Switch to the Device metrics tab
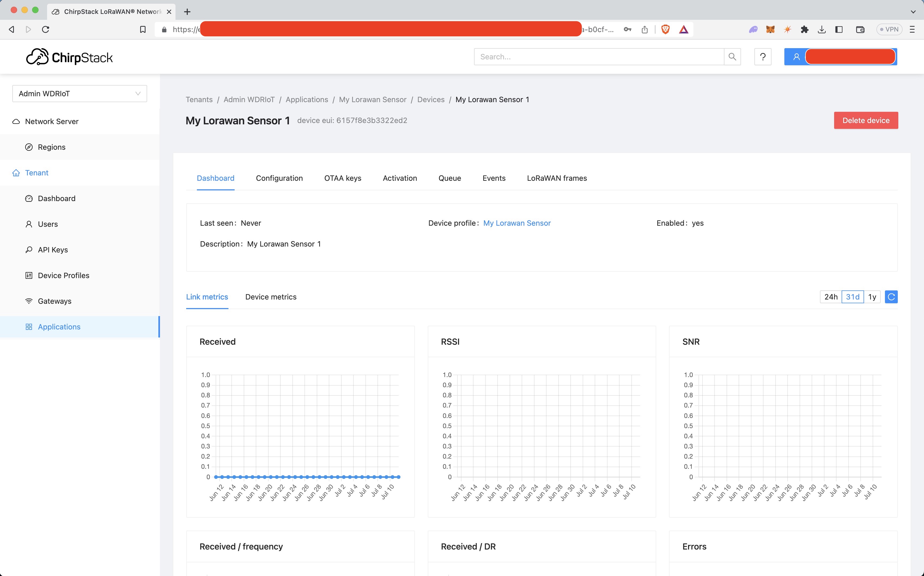Image resolution: width=924 pixels, height=576 pixels. (270, 297)
